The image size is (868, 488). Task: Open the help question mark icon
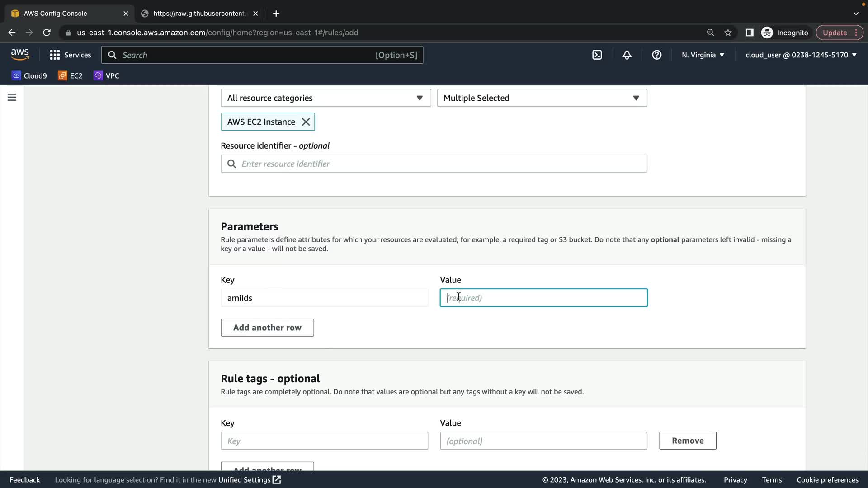click(x=656, y=55)
